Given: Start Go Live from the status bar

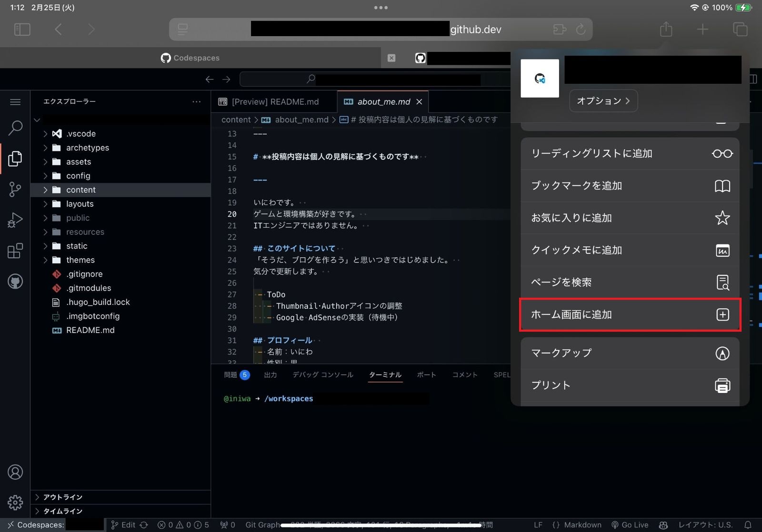Looking at the screenshot, I should coord(630,524).
